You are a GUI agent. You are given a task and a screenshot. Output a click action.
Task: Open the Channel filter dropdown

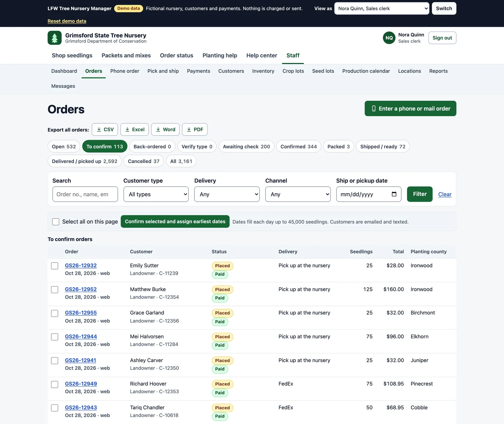point(298,194)
